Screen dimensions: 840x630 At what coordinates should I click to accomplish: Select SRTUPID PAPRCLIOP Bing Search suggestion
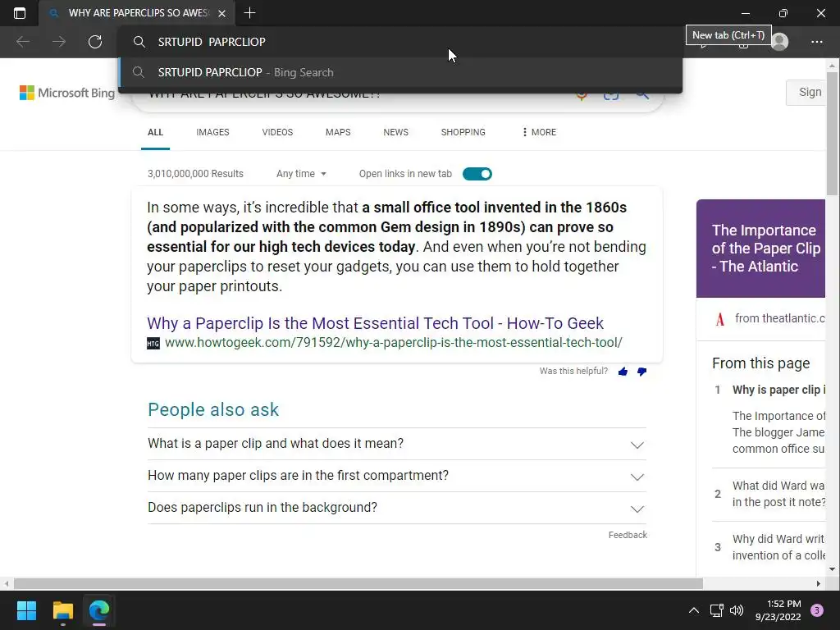click(x=400, y=72)
